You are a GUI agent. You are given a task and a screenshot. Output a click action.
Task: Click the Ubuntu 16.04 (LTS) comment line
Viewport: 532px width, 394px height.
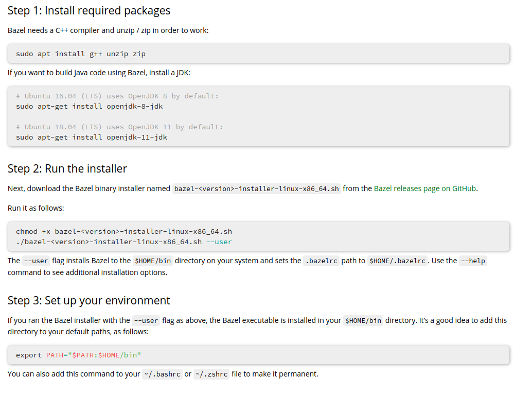[x=117, y=96]
